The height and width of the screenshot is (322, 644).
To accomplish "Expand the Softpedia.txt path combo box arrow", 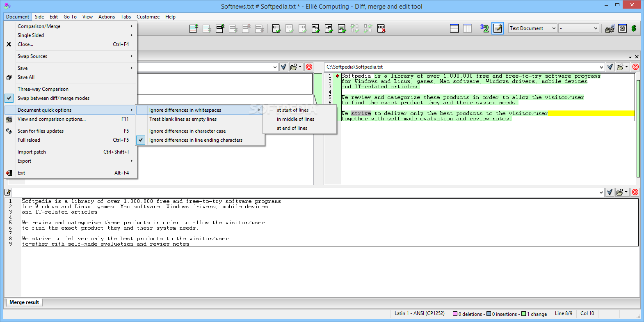I will [x=601, y=67].
